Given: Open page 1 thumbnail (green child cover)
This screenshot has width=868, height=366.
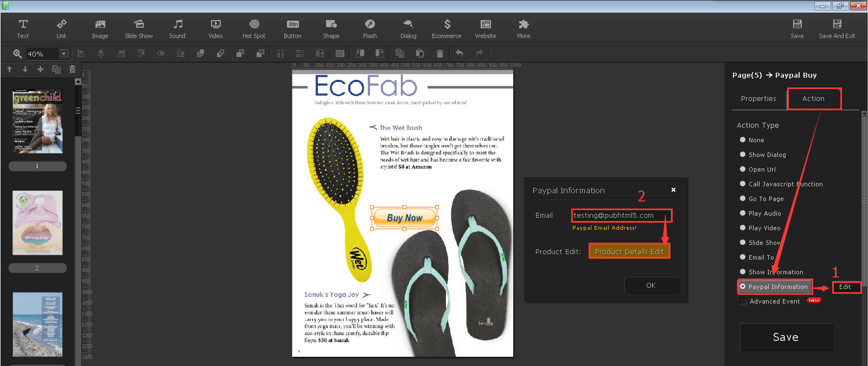Looking at the screenshot, I should point(37,121).
